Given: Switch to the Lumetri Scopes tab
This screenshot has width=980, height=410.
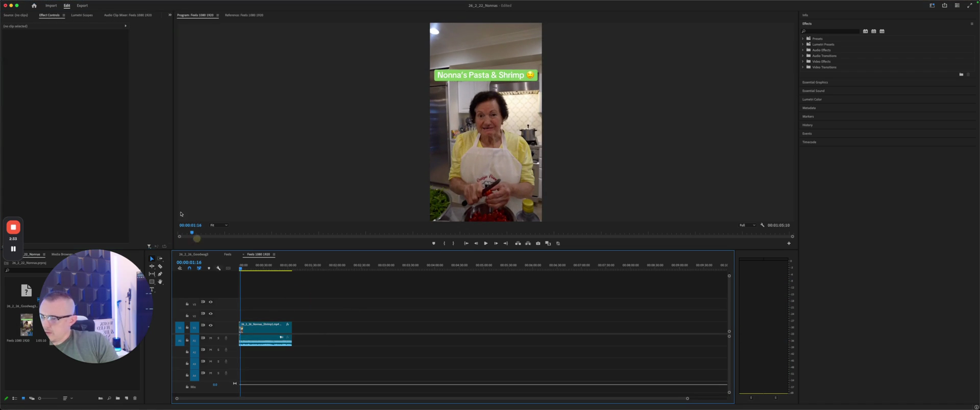Looking at the screenshot, I should point(82,15).
